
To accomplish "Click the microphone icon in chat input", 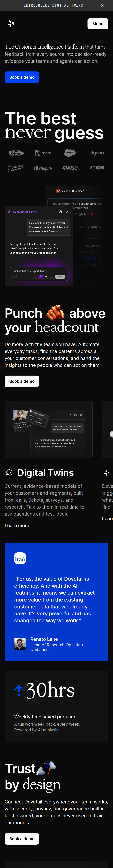I will pyautogui.click(x=52, y=277).
